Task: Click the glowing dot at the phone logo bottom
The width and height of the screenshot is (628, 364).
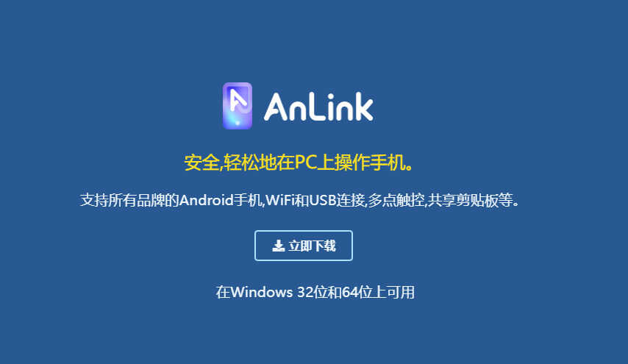Action: click(x=238, y=123)
